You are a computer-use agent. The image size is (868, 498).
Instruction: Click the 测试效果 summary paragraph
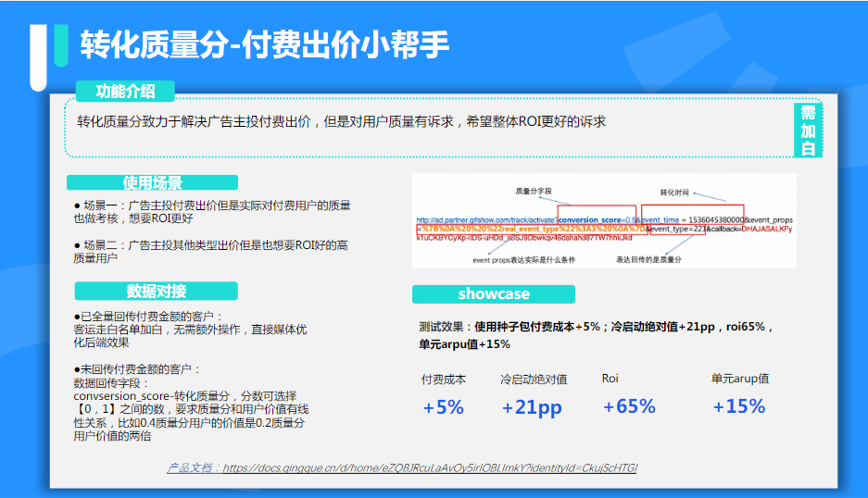tap(596, 335)
